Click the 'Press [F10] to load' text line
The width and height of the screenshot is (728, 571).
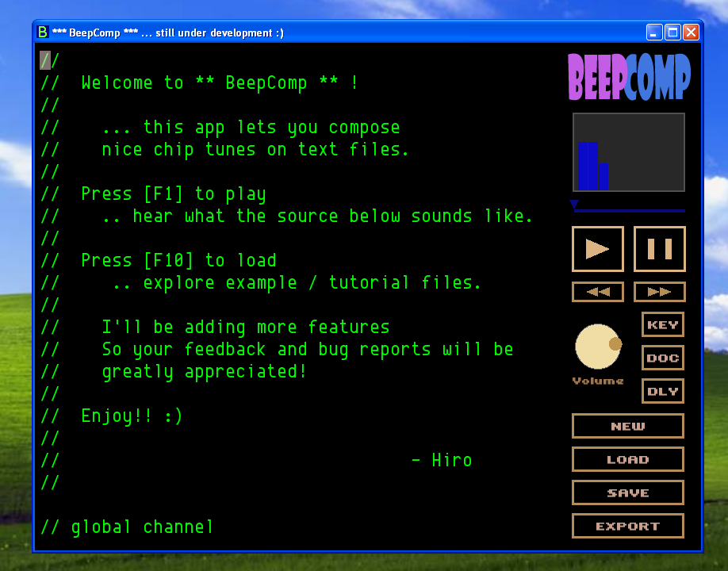(x=159, y=260)
